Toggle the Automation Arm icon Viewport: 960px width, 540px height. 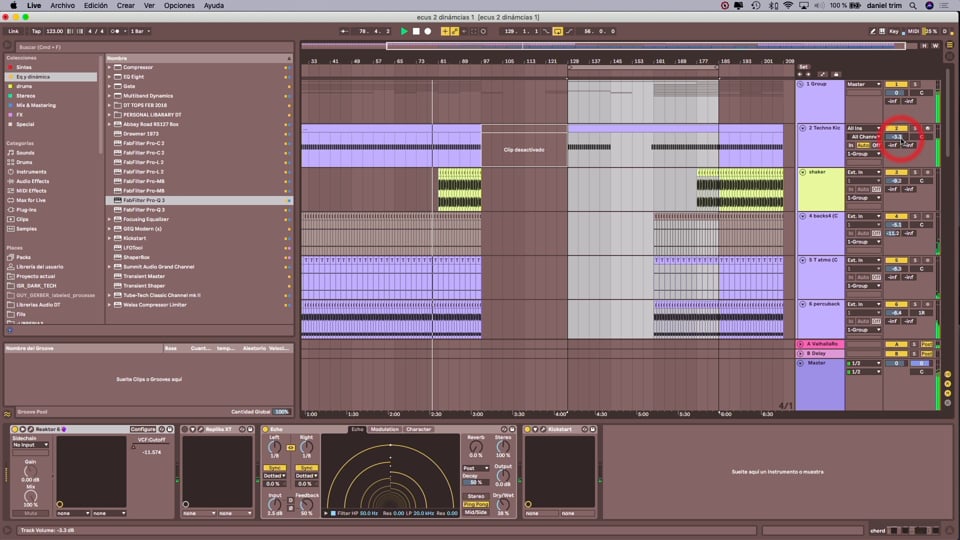pos(454,31)
